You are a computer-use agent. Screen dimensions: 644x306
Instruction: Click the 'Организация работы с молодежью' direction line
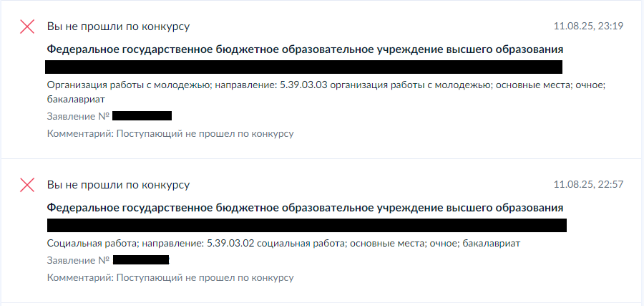coord(326,85)
